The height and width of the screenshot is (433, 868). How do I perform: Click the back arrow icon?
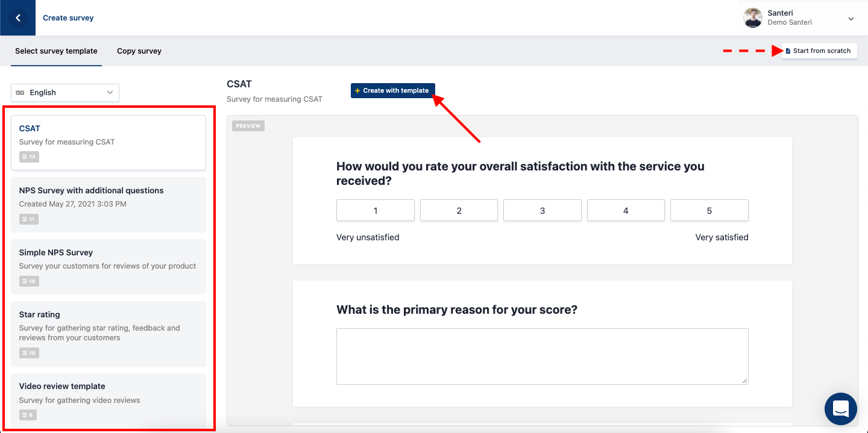(17, 18)
